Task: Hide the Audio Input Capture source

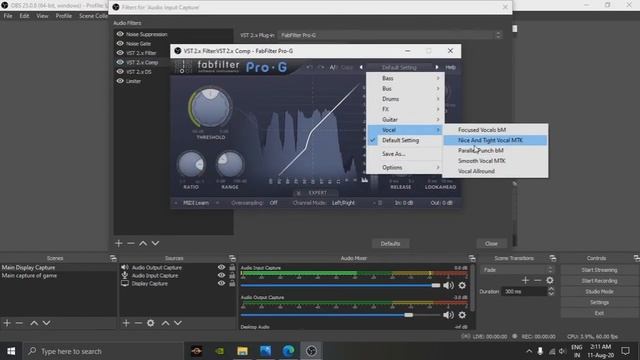Action: pos(221,275)
